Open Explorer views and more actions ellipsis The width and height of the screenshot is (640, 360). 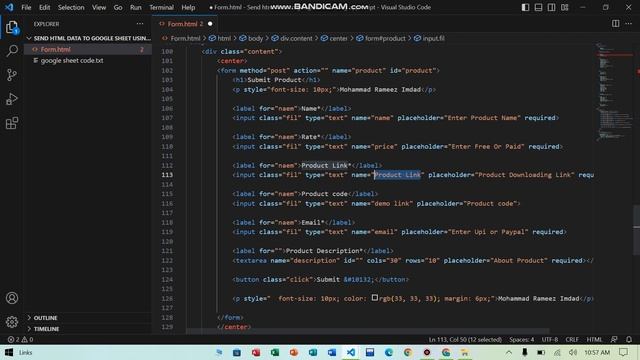click(x=140, y=24)
